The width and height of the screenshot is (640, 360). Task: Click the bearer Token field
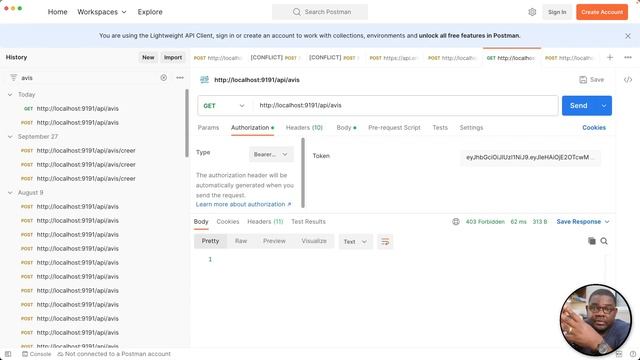point(530,158)
